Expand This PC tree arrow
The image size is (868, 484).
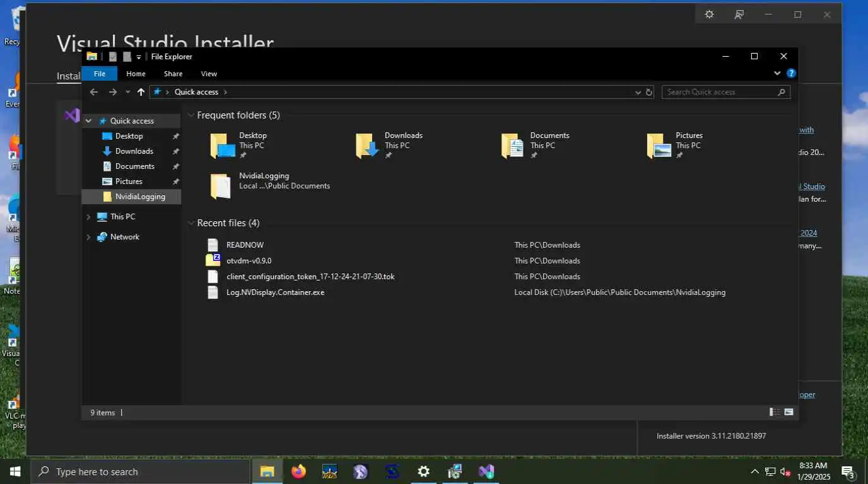click(x=88, y=217)
